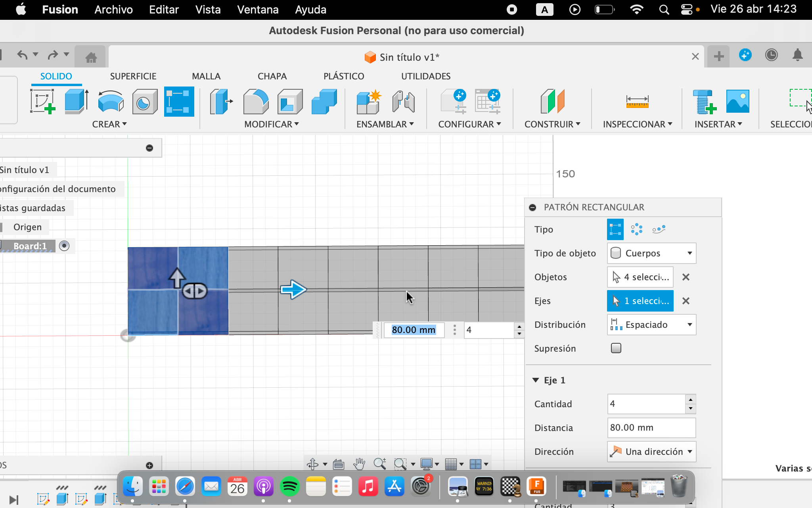Image resolution: width=812 pixels, height=508 pixels.
Task: Choose the rectangular pattern type
Action: [x=615, y=229]
